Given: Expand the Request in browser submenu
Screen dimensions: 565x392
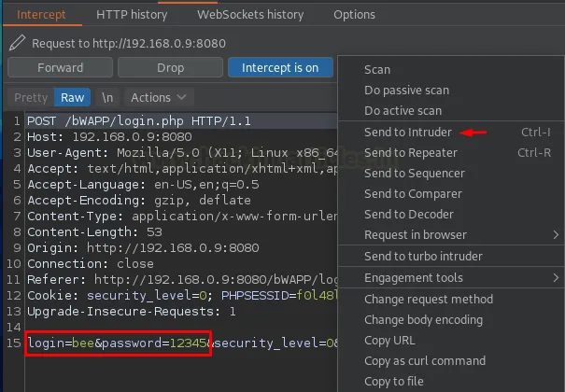Looking at the screenshot, I should tap(415, 234).
